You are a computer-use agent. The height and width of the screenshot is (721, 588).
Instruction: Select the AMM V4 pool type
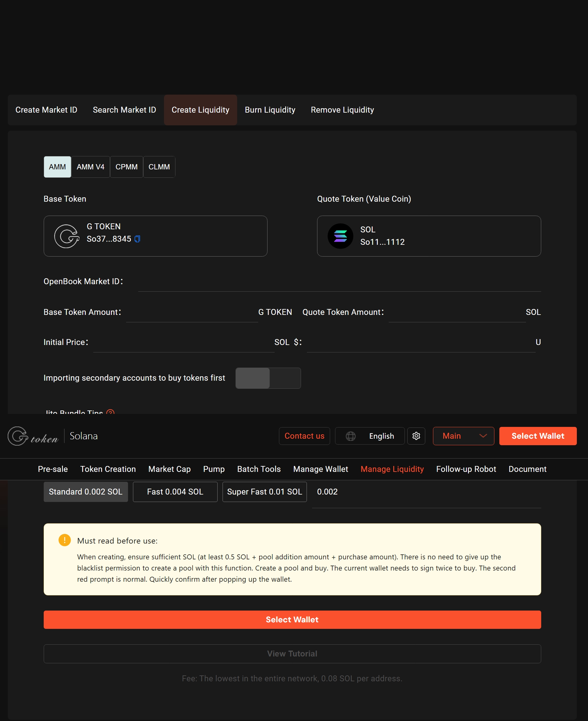(x=90, y=166)
